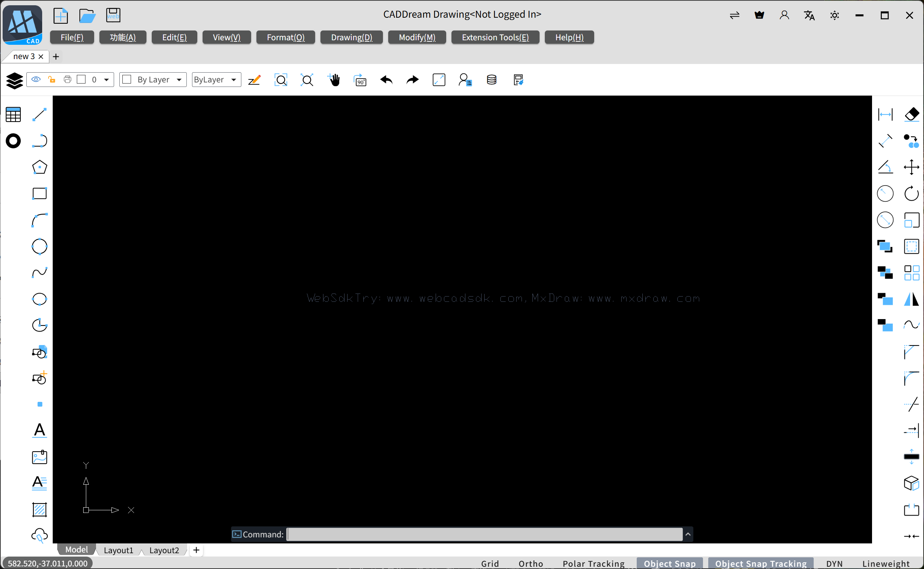Expand the command history arrow

coord(688,534)
